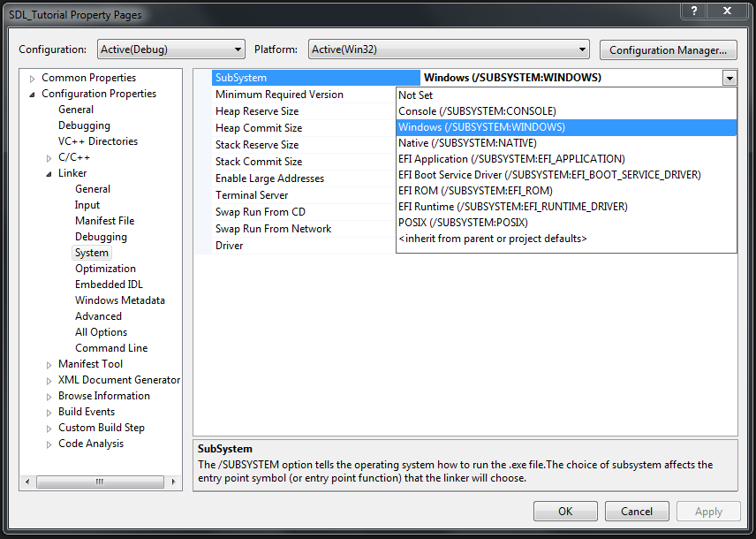Select Debugging under Configuration Properties
Image resolution: width=756 pixels, height=539 pixels.
click(x=84, y=125)
